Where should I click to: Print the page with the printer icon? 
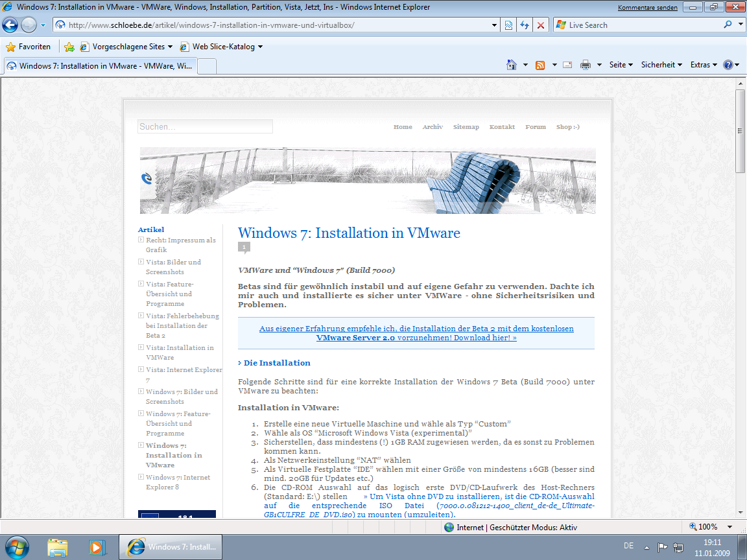coord(586,65)
